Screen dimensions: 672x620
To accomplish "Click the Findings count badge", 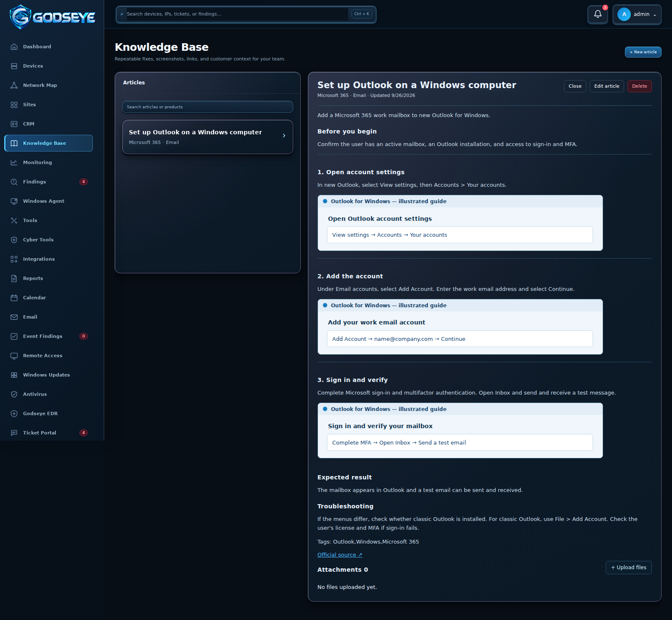I will click(84, 182).
